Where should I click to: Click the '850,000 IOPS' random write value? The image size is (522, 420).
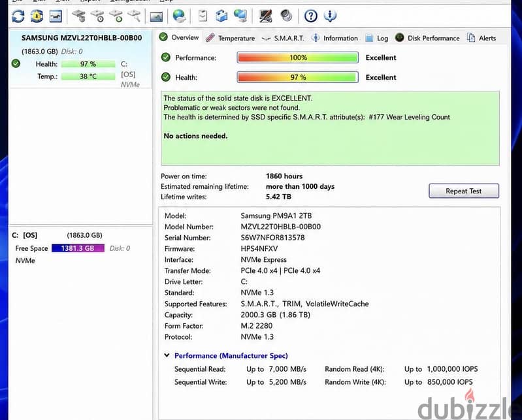coord(449,382)
